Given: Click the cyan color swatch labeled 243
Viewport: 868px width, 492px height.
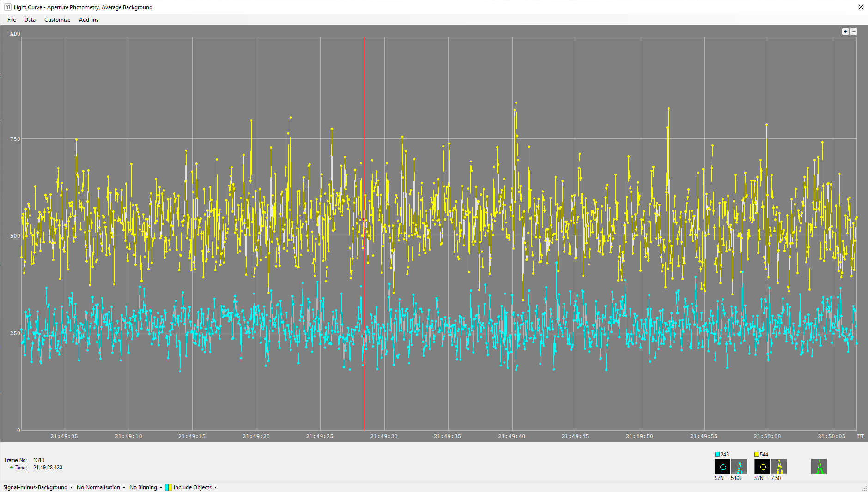Looking at the screenshot, I should point(717,455).
